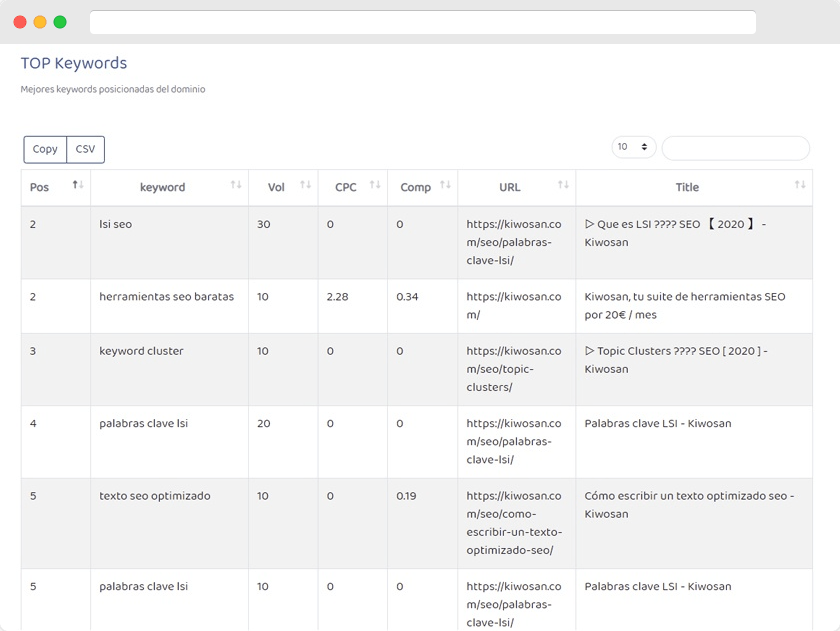Click the 'Que es LSI ???? SEO' title

[675, 233]
